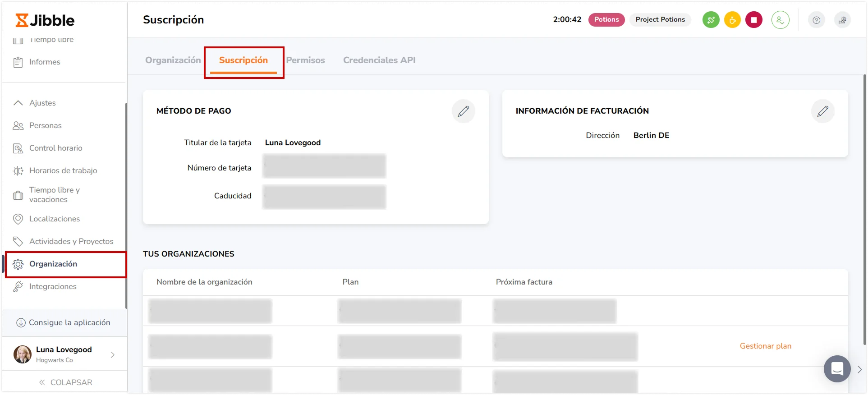868x395 pixels.
Task: Click the Localizaciones pin icon
Action: click(18, 219)
